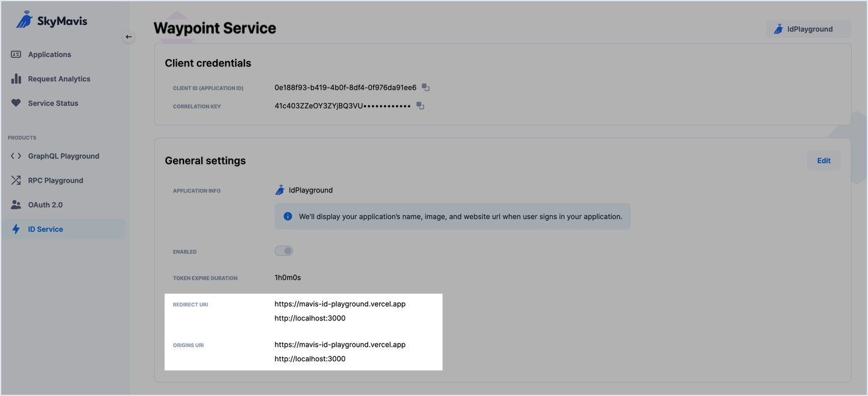
Task: Click the APPLICATION INFO label
Action: click(197, 191)
